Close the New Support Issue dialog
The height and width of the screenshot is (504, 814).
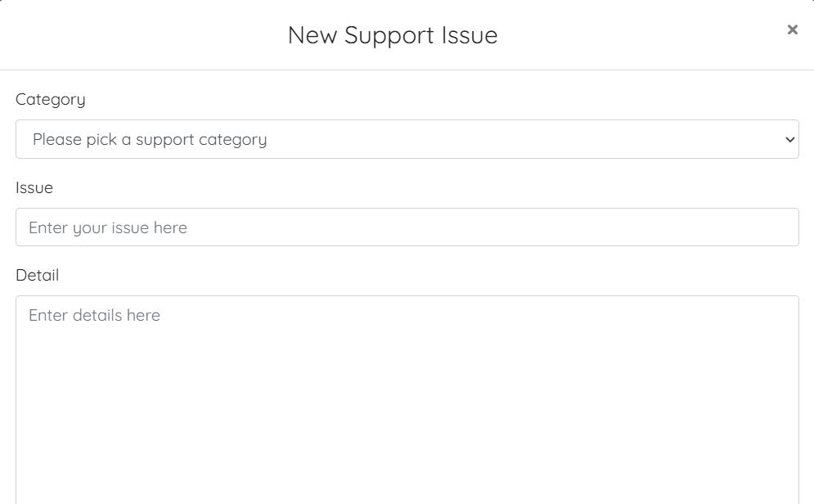(792, 30)
